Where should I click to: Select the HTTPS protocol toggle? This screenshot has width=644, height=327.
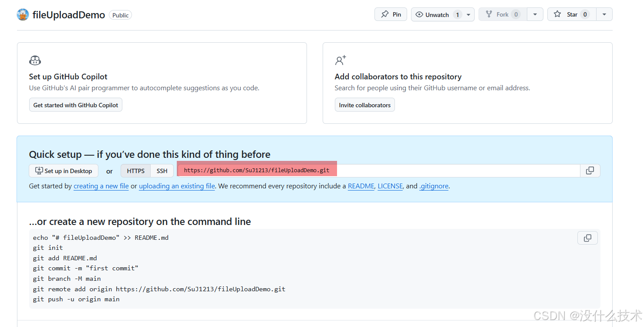pos(136,171)
